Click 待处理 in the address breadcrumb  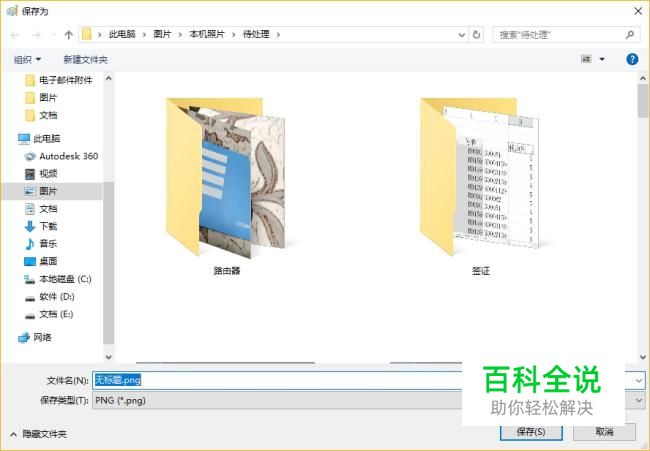pyautogui.click(x=256, y=34)
